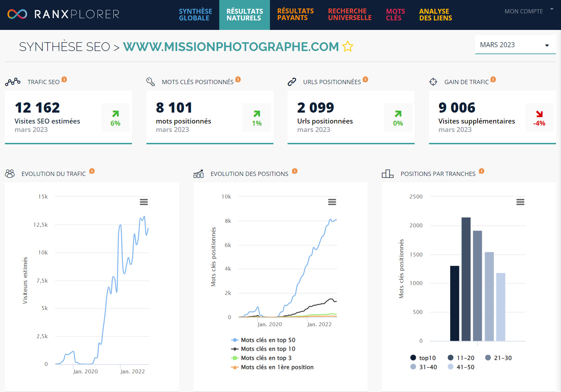The height and width of the screenshot is (392, 561).
Task: Open the Recherche Universelle tab
Action: click(350, 15)
